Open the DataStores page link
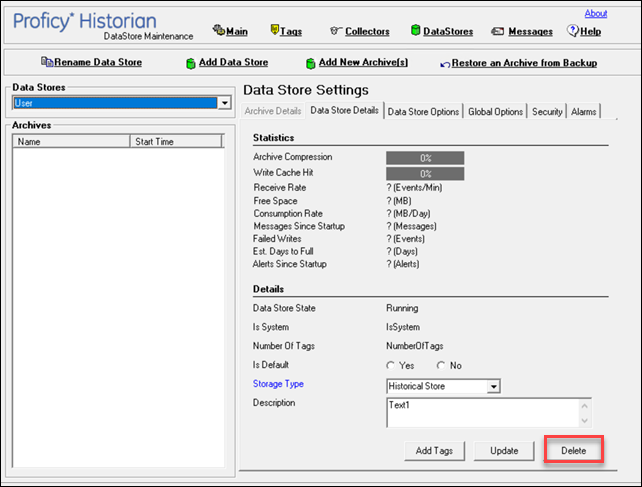This screenshot has width=642, height=487. [448, 32]
